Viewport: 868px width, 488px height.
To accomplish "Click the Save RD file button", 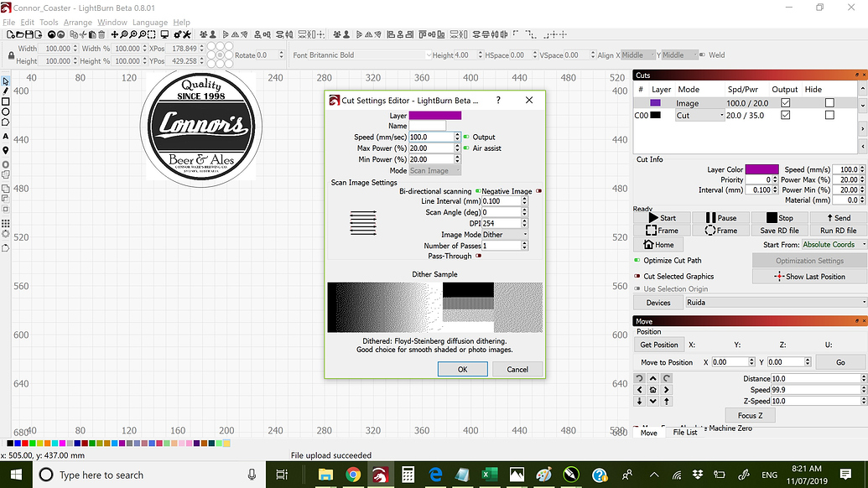I will [x=779, y=231].
